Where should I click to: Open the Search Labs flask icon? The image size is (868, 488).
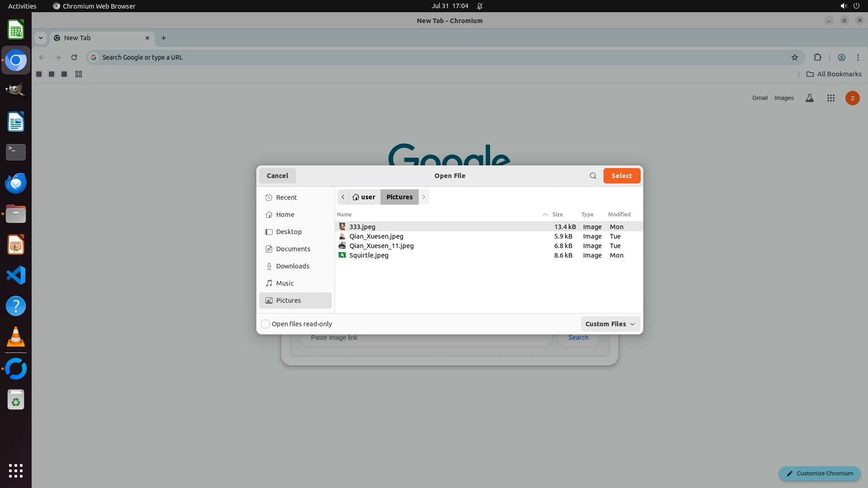pyautogui.click(x=810, y=98)
